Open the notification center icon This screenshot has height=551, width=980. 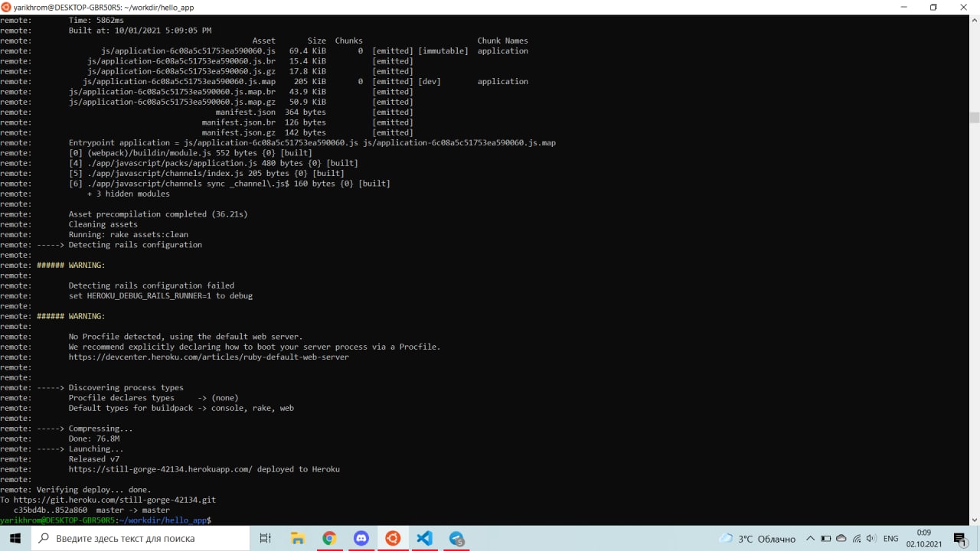pos(960,539)
